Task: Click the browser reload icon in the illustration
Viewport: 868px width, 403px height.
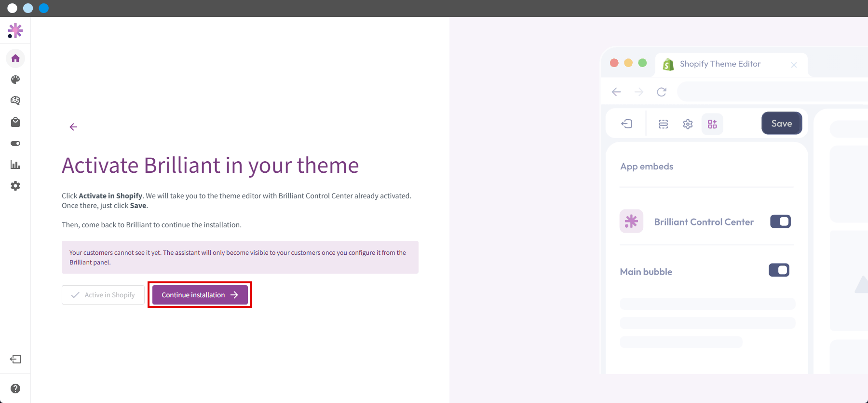Action: (662, 92)
